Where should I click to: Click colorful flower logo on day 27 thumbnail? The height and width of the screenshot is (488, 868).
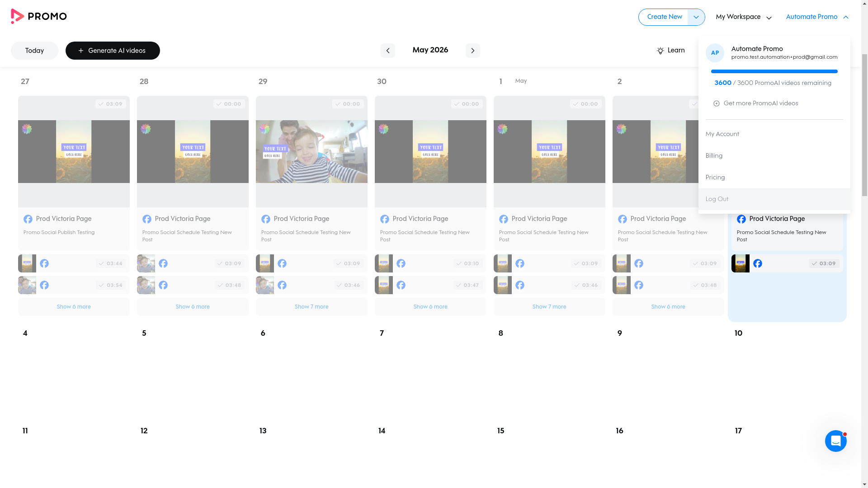tap(27, 129)
